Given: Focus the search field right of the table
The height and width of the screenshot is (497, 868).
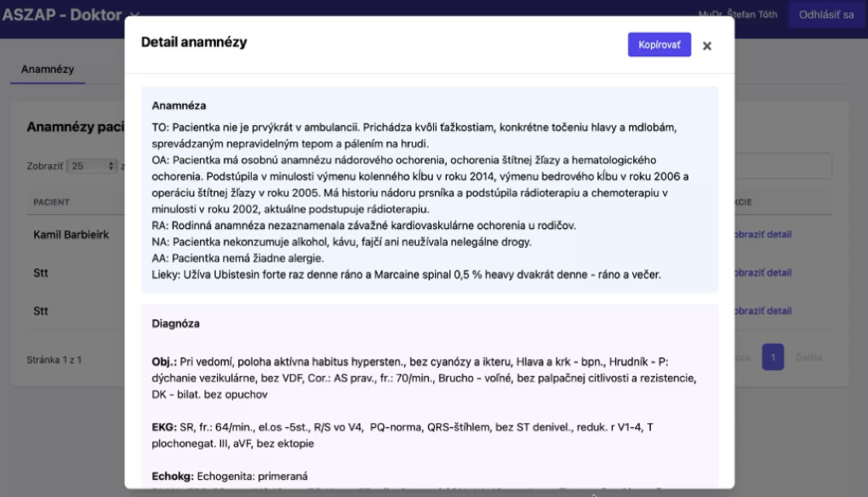Looking at the screenshot, I should [783, 166].
